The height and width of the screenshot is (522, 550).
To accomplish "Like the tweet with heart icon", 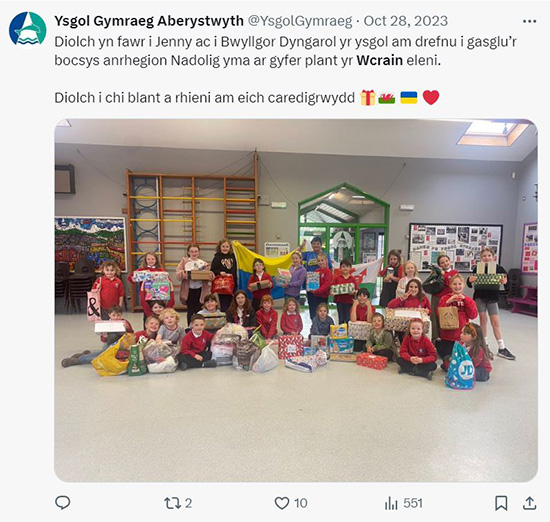I will pyautogui.click(x=281, y=503).
